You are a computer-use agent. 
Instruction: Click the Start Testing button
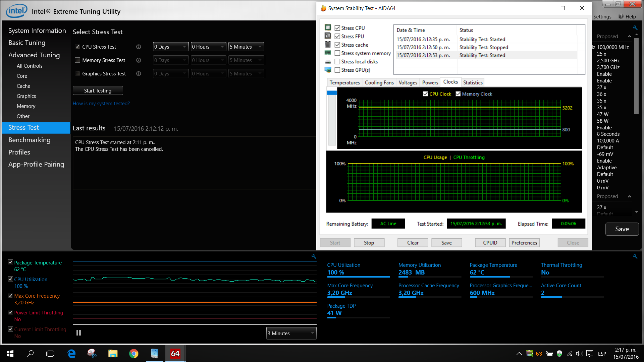[98, 90]
